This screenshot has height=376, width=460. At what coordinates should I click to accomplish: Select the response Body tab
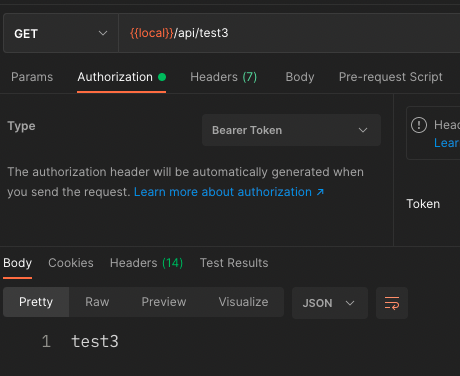17,263
